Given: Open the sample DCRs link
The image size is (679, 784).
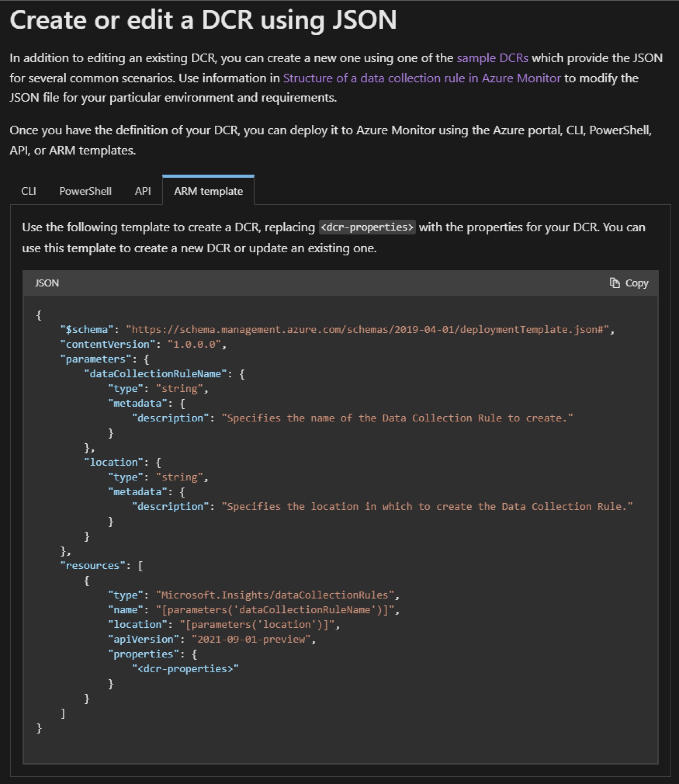Looking at the screenshot, I should (x=492, y=58).
